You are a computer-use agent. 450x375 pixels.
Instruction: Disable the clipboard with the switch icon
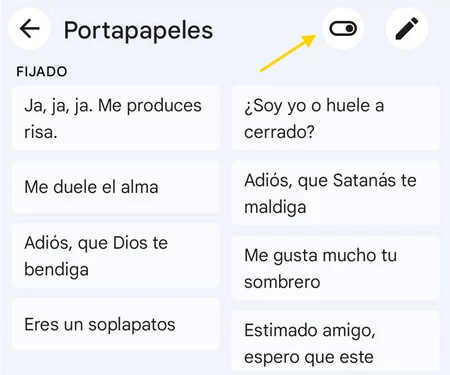[343, 29]
